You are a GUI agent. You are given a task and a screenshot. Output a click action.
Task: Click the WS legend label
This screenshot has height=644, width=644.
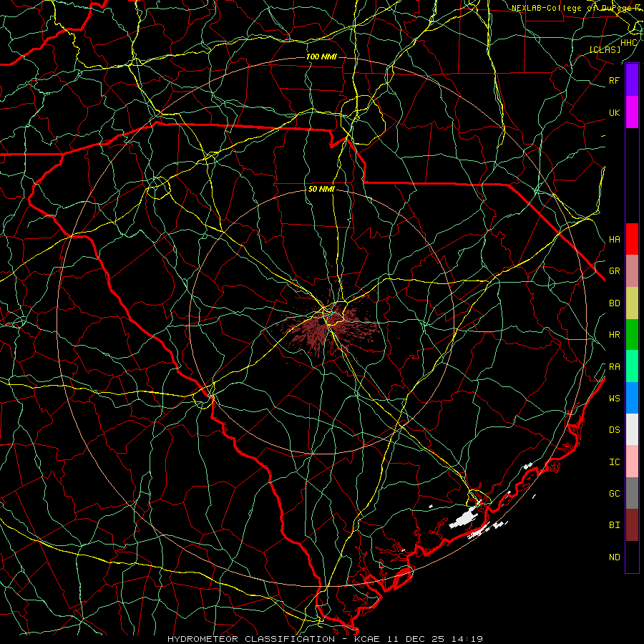tap(614, 399)
